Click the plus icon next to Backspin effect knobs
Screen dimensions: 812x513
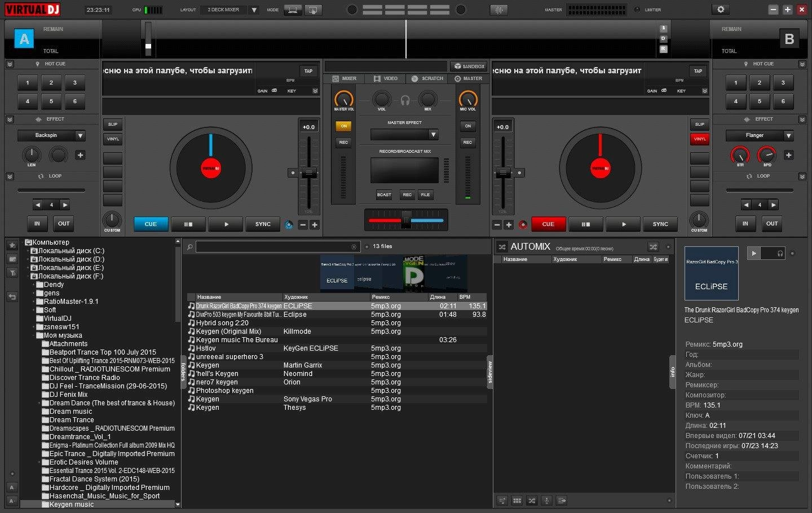click(80, 155)
